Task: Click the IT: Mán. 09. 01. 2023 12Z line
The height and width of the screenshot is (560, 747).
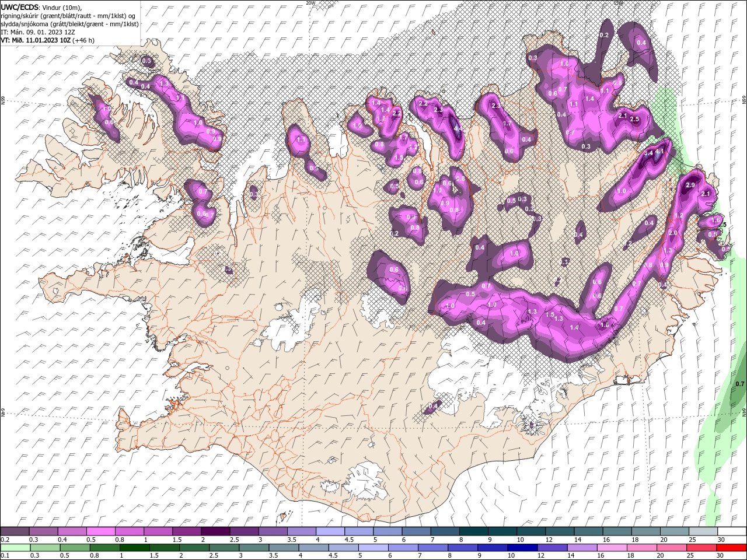Action: tap(39, 32)
